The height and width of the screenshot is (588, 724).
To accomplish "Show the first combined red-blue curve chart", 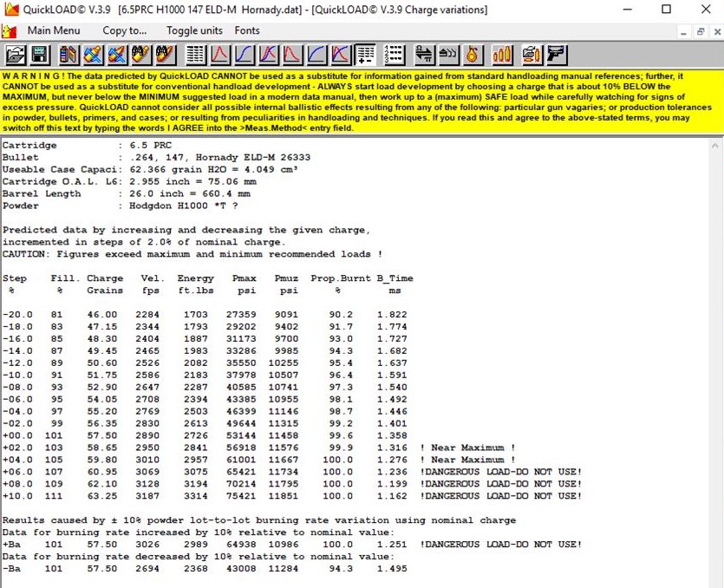I will coord(268,55).
